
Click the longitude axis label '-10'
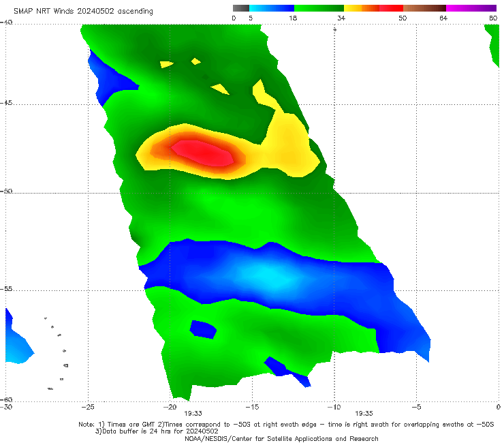(334, 407)
